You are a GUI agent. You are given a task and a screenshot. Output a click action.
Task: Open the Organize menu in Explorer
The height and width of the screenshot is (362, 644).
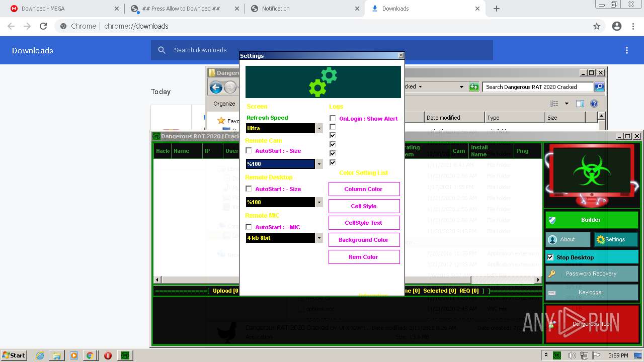224,104
